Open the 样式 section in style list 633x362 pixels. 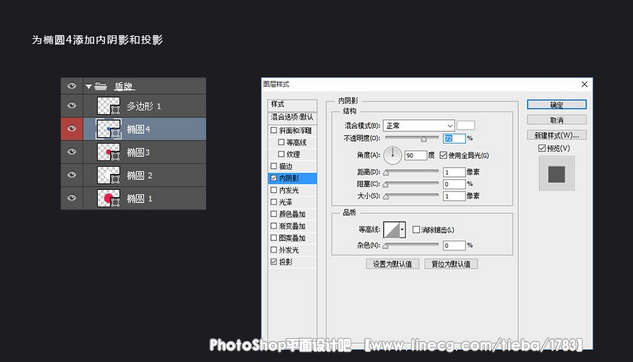point(292,105)
